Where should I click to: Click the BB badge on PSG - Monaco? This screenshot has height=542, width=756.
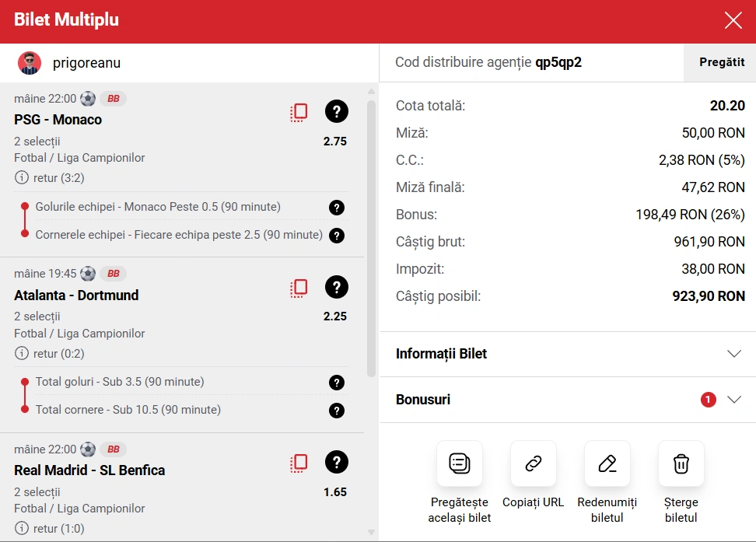point(113,99)
